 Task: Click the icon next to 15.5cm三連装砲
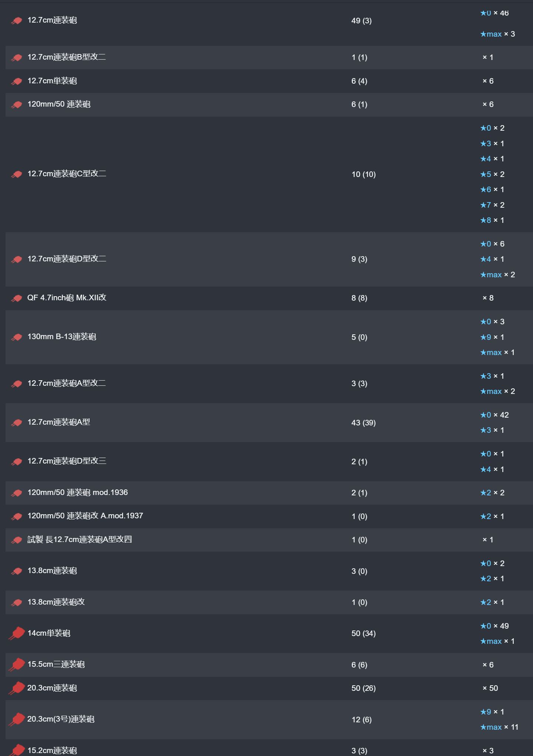click(17, 665)
